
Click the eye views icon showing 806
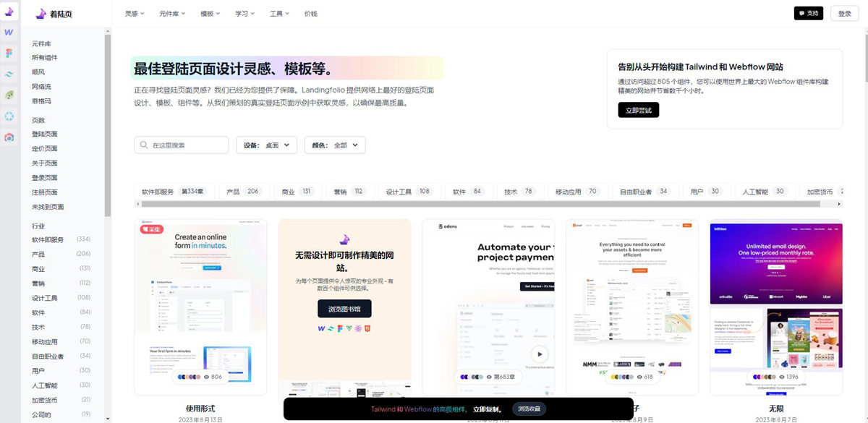point(207,377)
